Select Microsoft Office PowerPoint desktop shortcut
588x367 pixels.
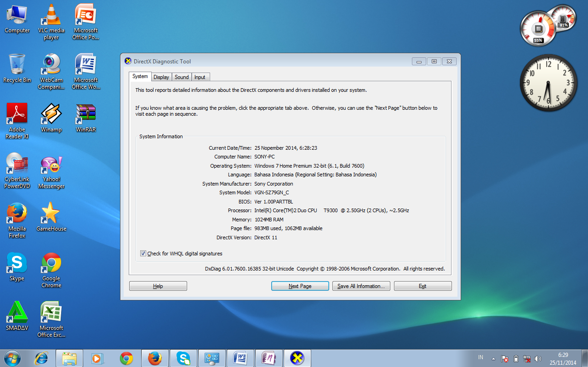[86, 22]
